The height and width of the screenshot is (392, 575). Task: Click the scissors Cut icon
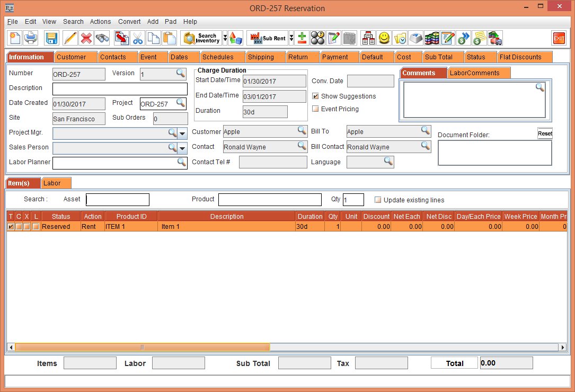[138, 38]
